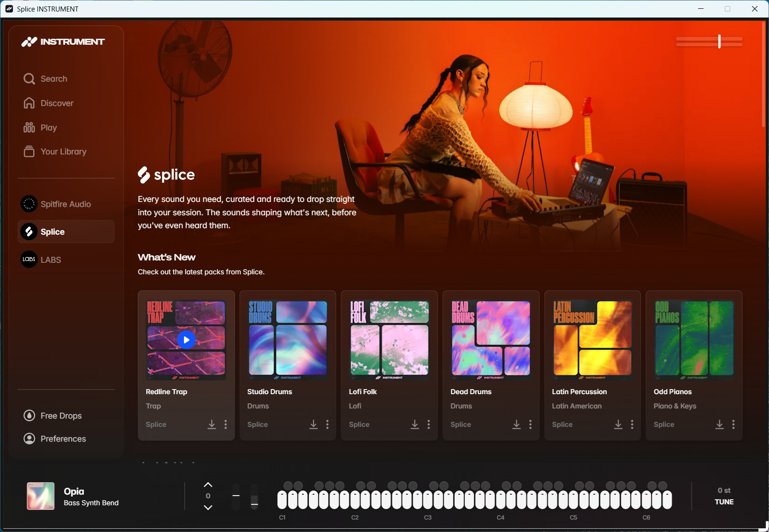Download the Odd Pianos pack

point(720,425)
